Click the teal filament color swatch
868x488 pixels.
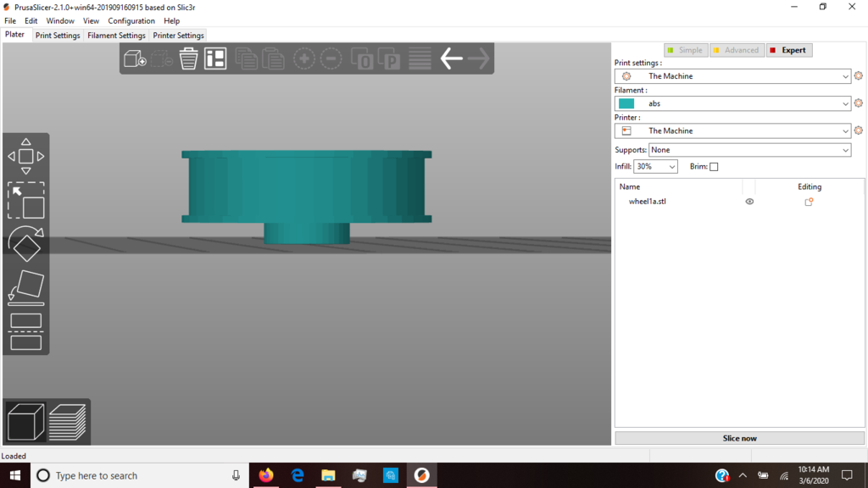626,103
